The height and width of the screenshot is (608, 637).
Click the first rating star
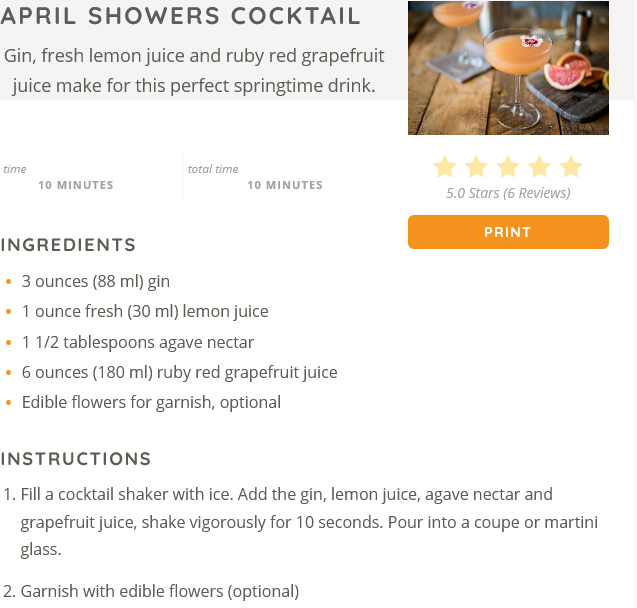(x=445, y=167)
